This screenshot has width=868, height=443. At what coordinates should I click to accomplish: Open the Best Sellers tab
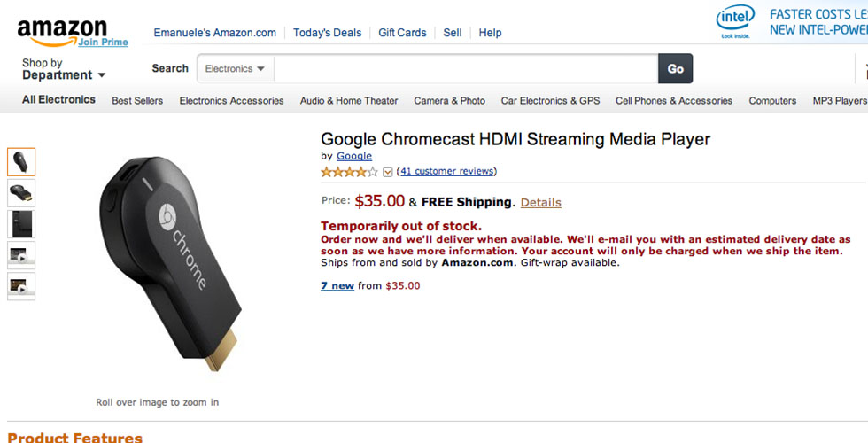click(137, 101)
